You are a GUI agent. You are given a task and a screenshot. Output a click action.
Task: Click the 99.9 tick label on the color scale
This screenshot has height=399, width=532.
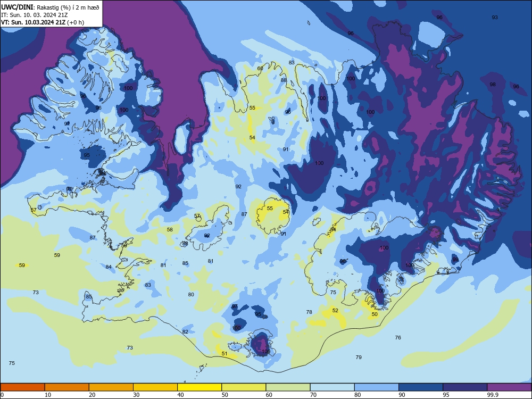pos(492,395)
